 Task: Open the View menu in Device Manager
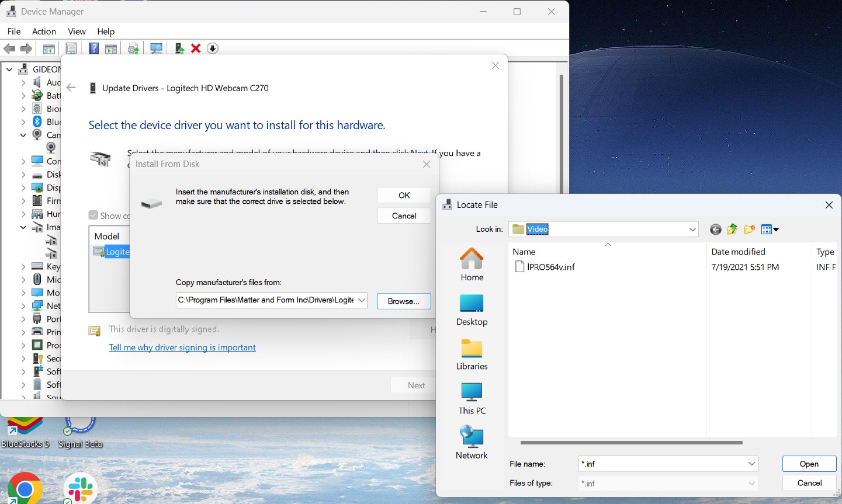click(77, 32)
